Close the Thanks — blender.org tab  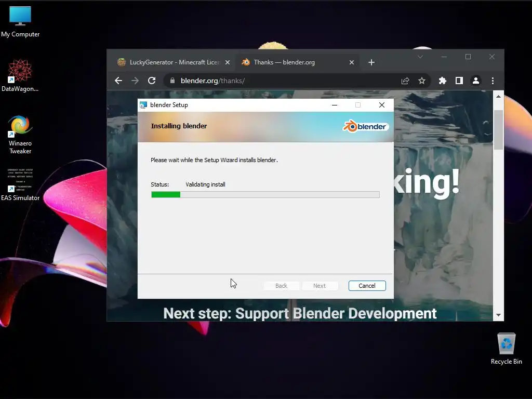pos(352,62)
